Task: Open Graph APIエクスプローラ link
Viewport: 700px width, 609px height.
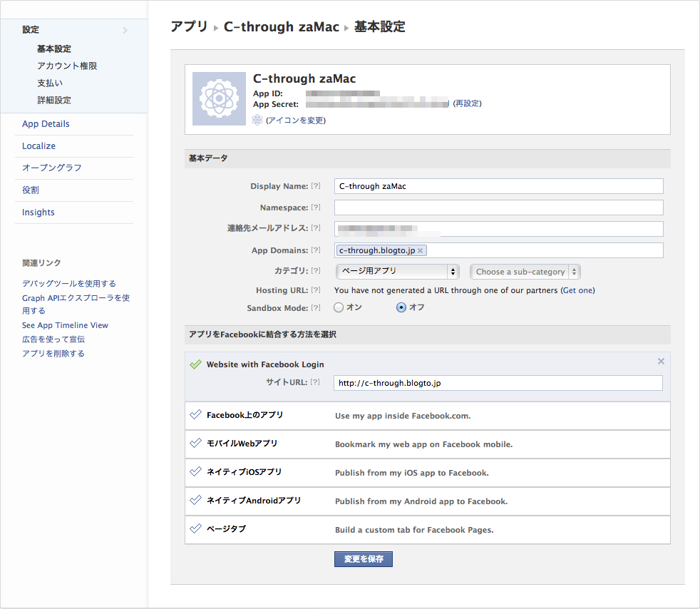Action: click(76, 304)
